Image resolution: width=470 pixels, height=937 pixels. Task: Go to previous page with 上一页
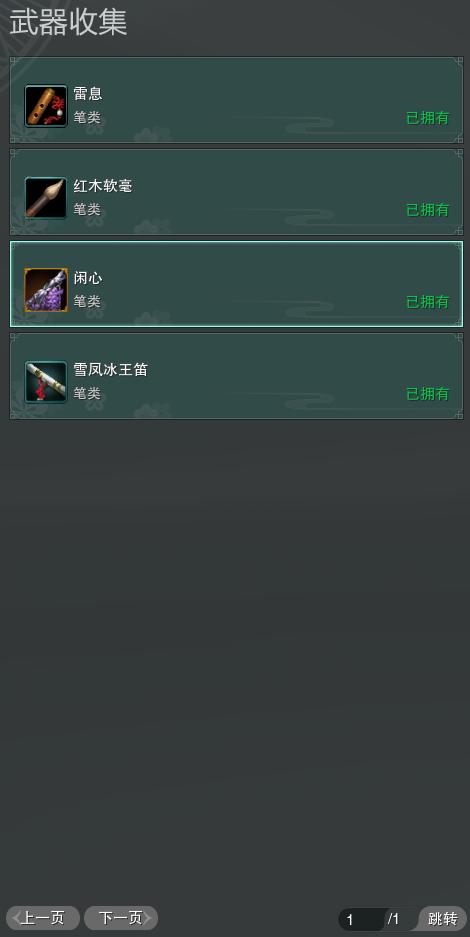point(42,918)
